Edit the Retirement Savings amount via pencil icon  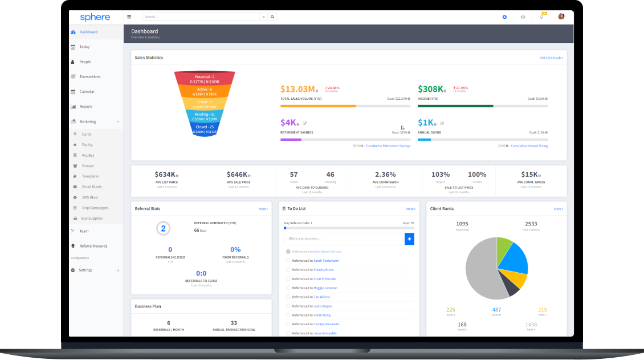click(x=305, y=123)
